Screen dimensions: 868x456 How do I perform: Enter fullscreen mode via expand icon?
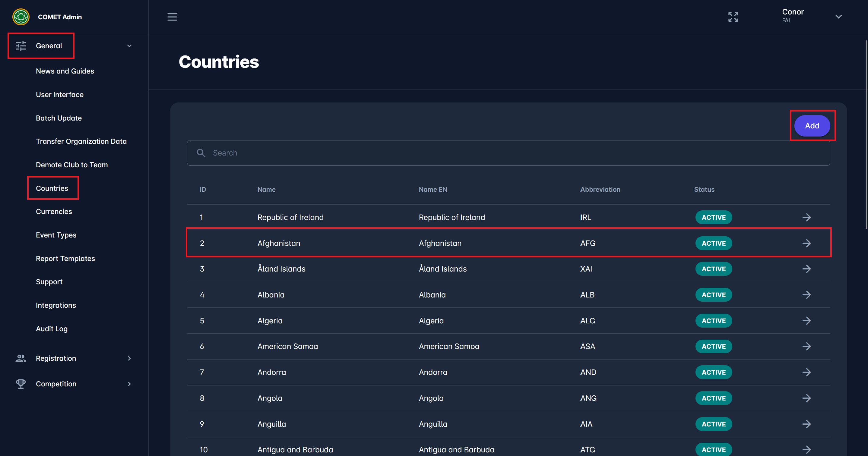click(x=733, y=17)
